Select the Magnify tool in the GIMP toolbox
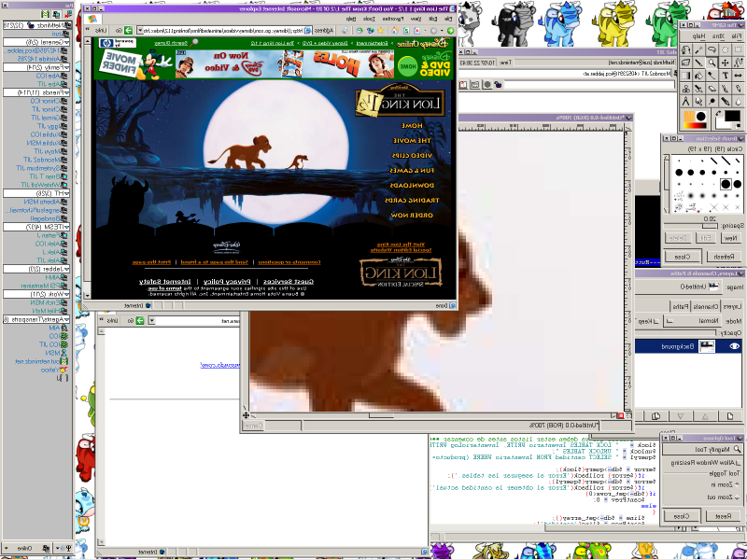This screenshot has height=560, width=747. (712, 62)
